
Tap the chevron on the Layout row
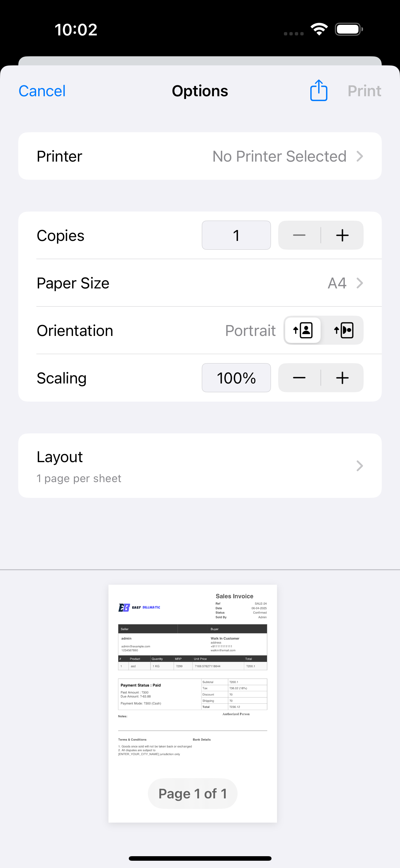point(359,466)
